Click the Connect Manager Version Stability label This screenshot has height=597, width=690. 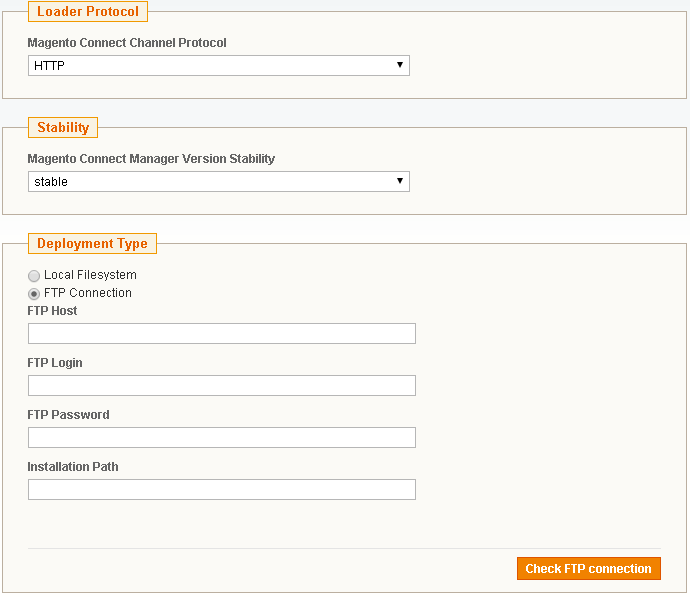[151, 159]
